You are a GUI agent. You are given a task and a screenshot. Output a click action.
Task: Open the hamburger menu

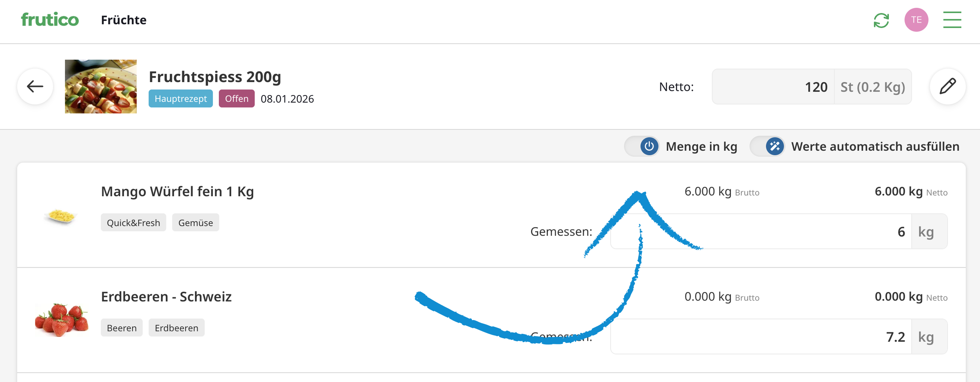click(x=952, y=20)
